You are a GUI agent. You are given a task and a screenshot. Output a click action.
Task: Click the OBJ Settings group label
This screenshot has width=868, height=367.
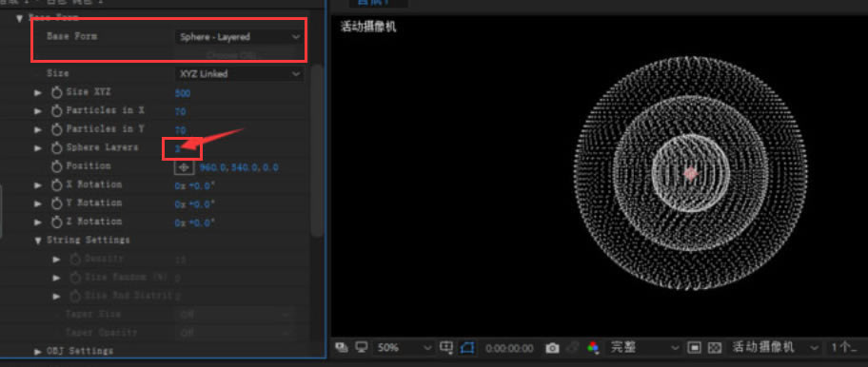(x=80, y=351)
